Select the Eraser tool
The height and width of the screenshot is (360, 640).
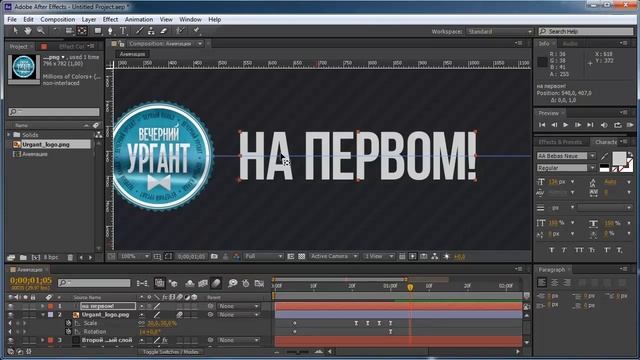click(x=164, y=31)
